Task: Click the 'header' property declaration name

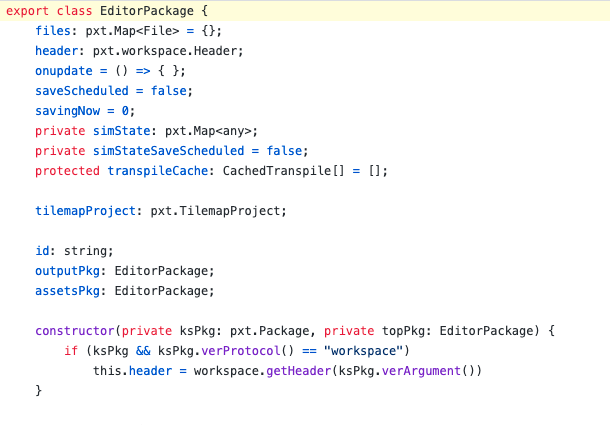Action: coord(56,51)
